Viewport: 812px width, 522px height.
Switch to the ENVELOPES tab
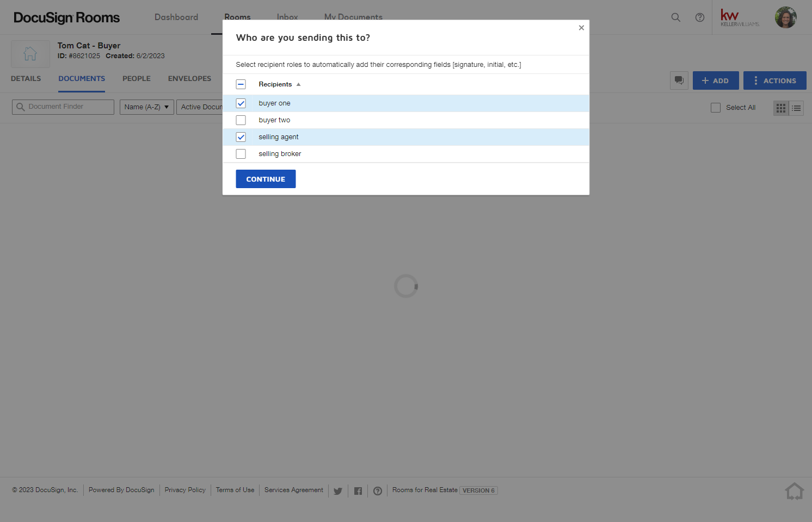click(x=189, y=79)
